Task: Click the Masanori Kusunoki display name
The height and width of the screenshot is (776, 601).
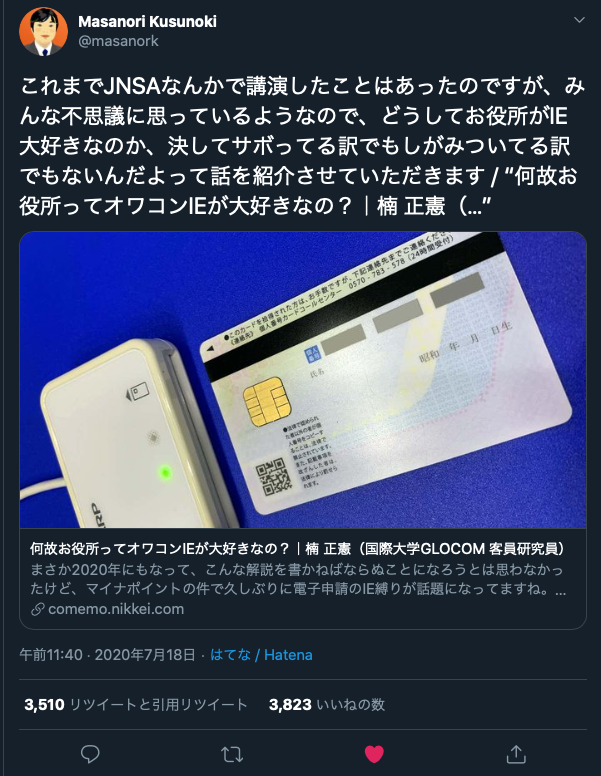Action: [148, 21]
